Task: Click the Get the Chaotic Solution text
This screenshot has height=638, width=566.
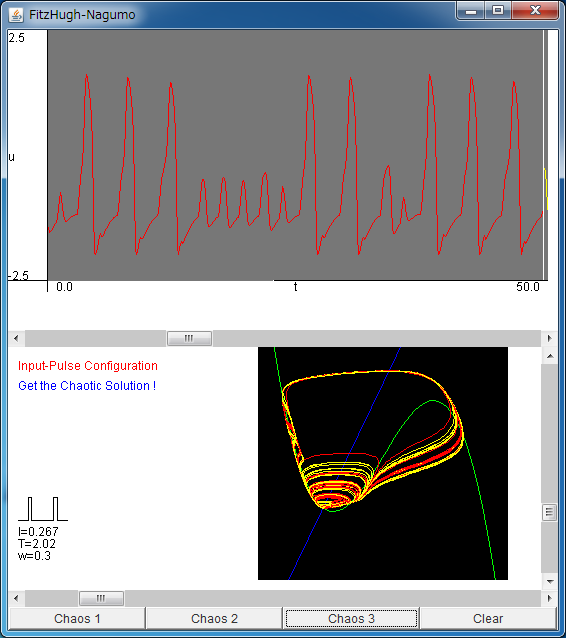Action: pyautogui.click(x=87, y=386)
